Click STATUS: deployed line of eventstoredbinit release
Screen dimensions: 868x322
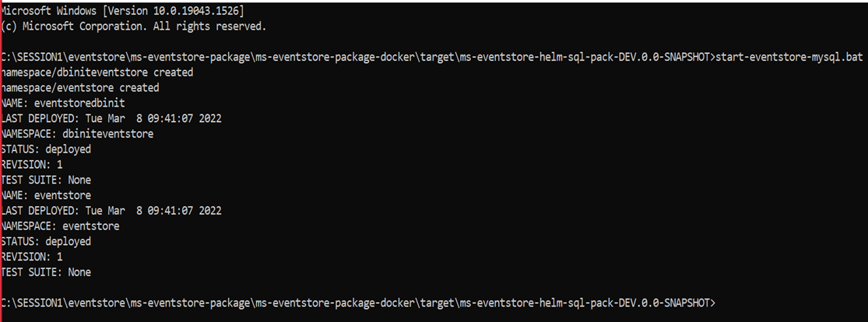[46, 149]
